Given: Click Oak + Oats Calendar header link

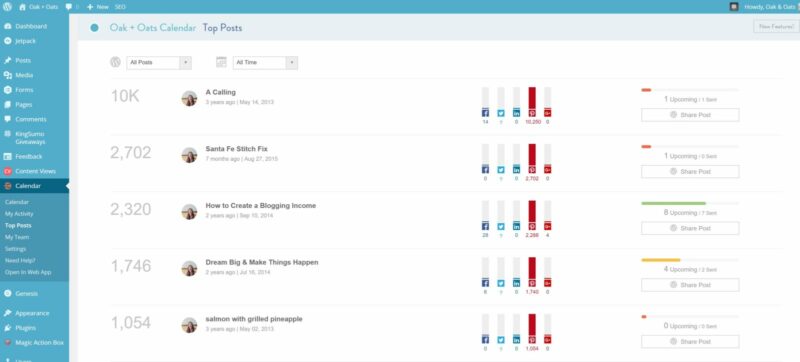Looking at the screenshot, I should coord(153,28).
